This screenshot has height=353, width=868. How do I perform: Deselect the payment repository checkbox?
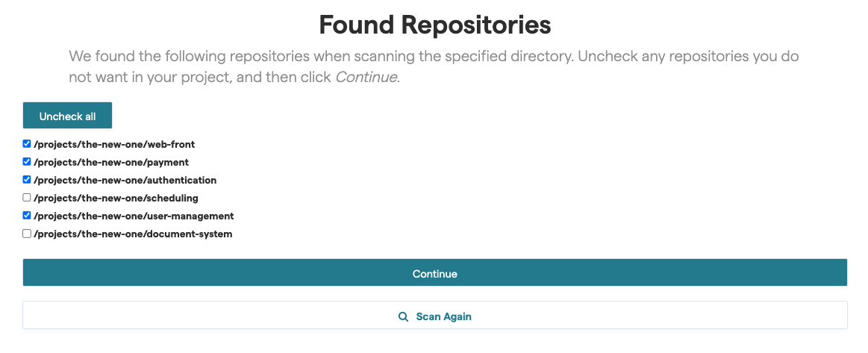(27, 162)
